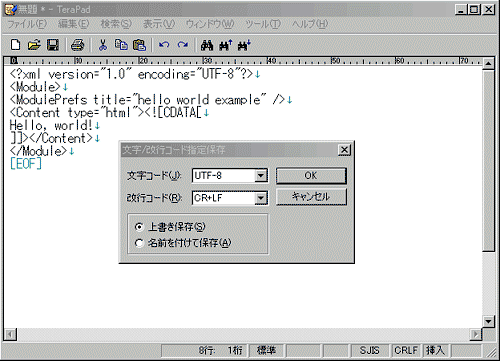Click 標準 in the status bar
The height and width of the screenshot is (361, 500).
point(266,350)
